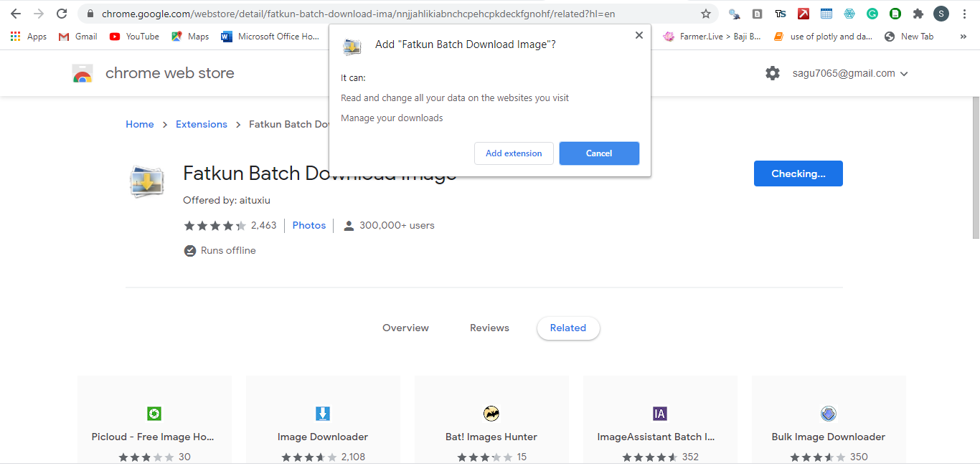Screen dimensions: 980x466
Task: Expand the sagu7065@gmail.com account dropdown
Action: pyautogui.click(x=851, y=73)
